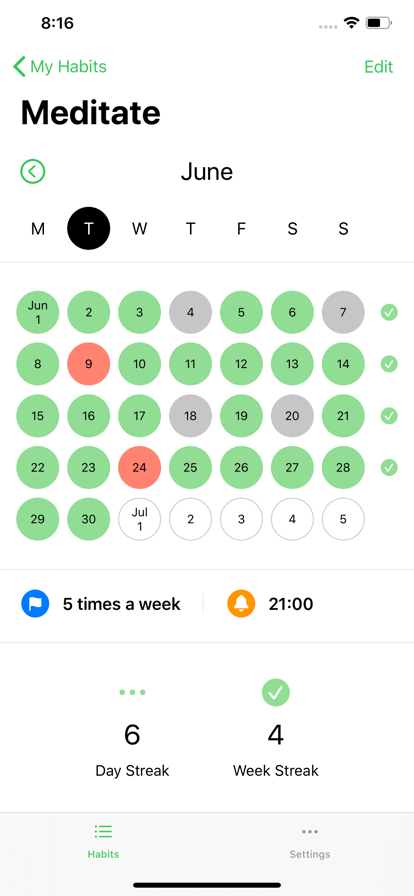Tap first week's completed checkmark icon

click(x=389, y=312)
